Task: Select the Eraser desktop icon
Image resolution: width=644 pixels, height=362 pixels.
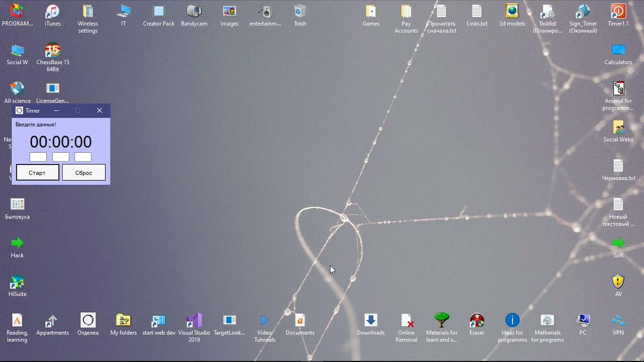Action: click(x=476, y=320)
